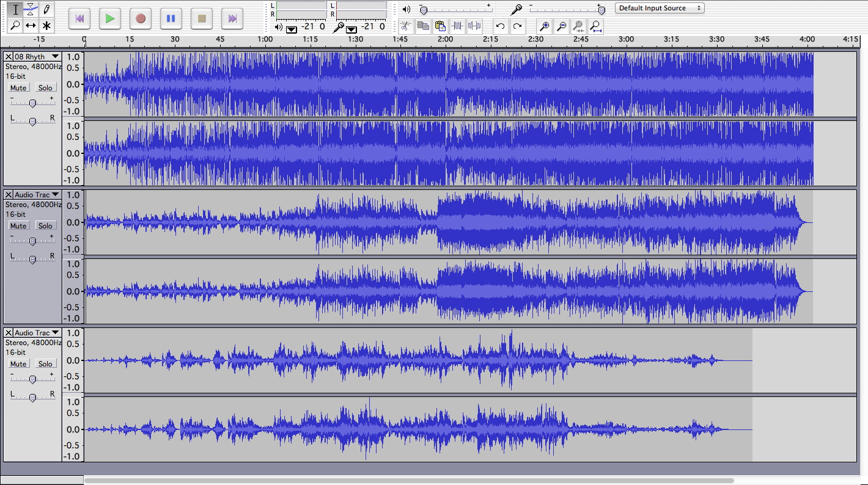This screenshot has height=485, width=868.
Task: Click the Trim audio icon
Action: point(457,26)
